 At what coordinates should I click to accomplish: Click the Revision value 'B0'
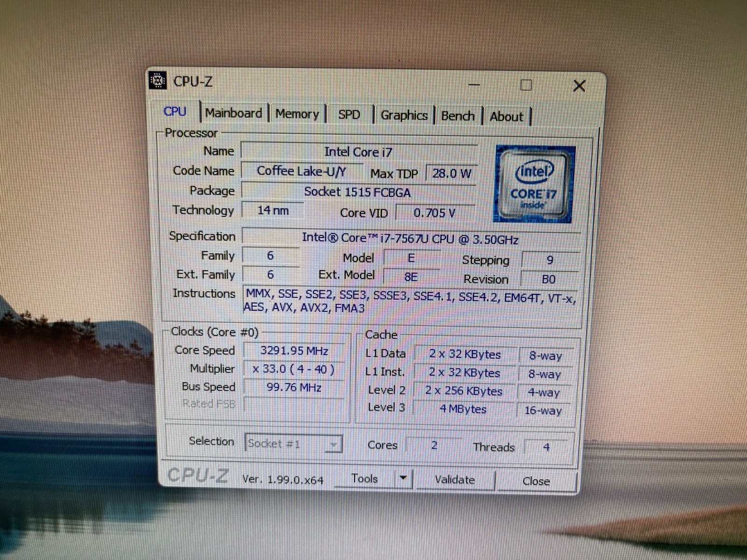click(x=549, y=279)
